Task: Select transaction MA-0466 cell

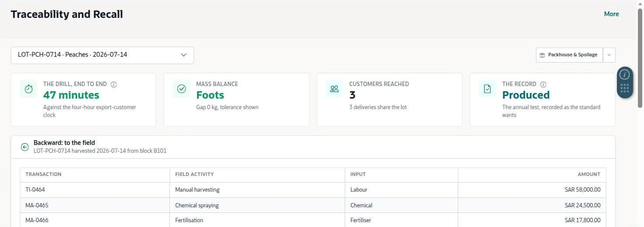Action: (x=95, y=220)
